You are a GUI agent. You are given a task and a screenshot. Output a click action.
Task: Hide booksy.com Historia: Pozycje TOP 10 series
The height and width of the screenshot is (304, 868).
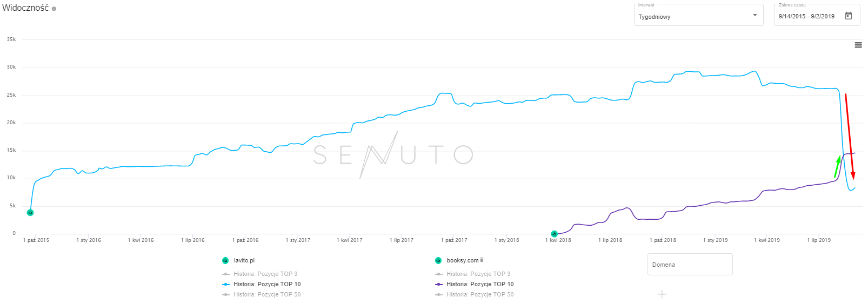480,284
